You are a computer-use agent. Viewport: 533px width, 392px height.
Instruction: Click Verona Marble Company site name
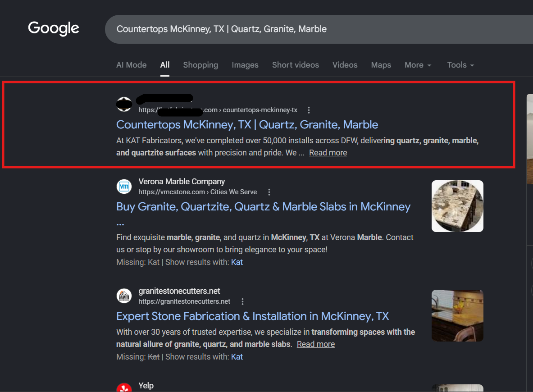point(182,182)
